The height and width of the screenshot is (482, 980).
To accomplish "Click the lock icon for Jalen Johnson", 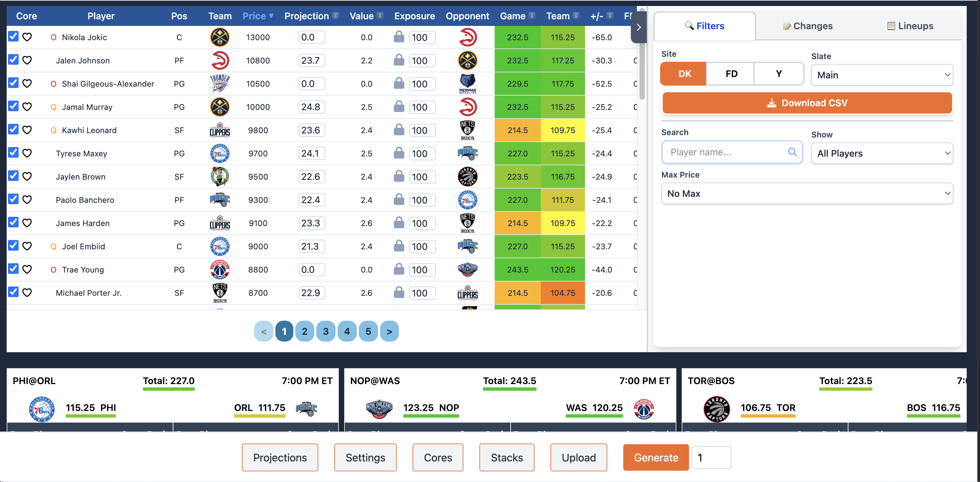I will point(399,60).
